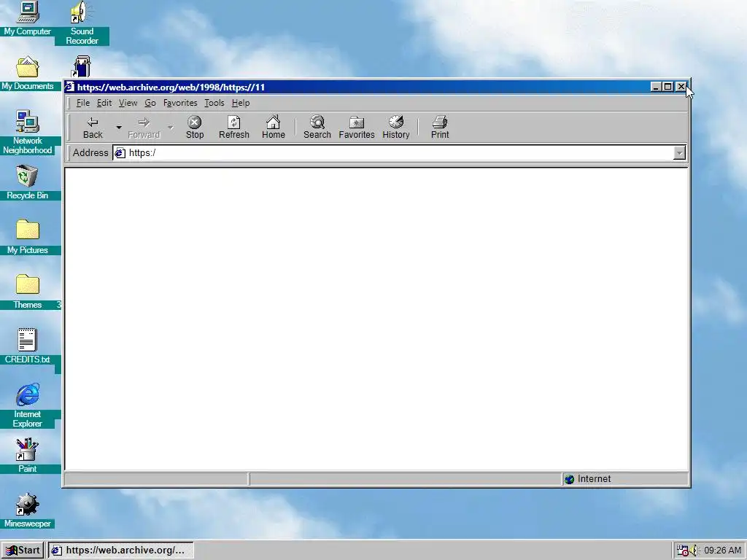Go to the Home page
This screenshot has height=560, width=747.
tap(274, 127)
